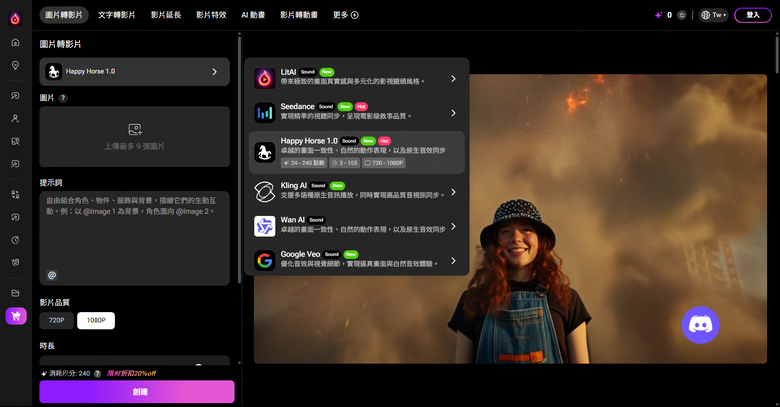Click the help icon next to 圖片 label
This screenshot has height=407, width=780.
(63, 98)
